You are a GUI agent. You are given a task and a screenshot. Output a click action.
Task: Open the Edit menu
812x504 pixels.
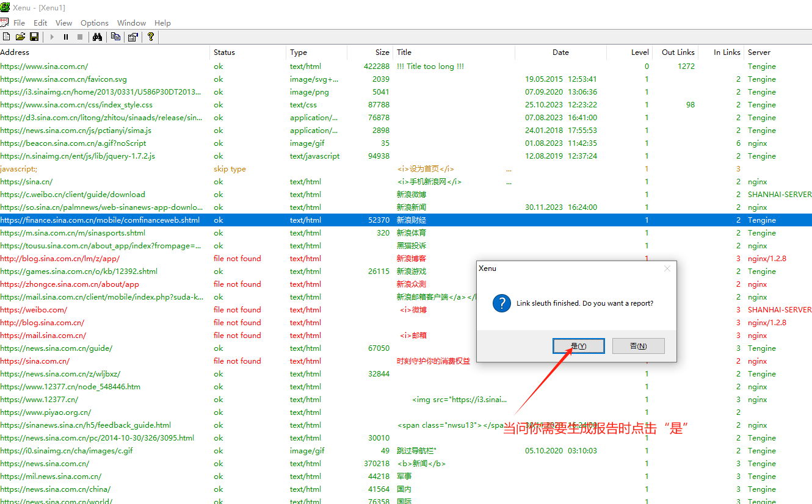click(40, 23)
